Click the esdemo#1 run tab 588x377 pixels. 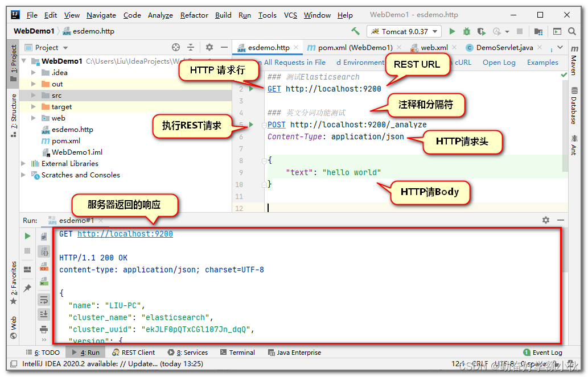point(76,221)
